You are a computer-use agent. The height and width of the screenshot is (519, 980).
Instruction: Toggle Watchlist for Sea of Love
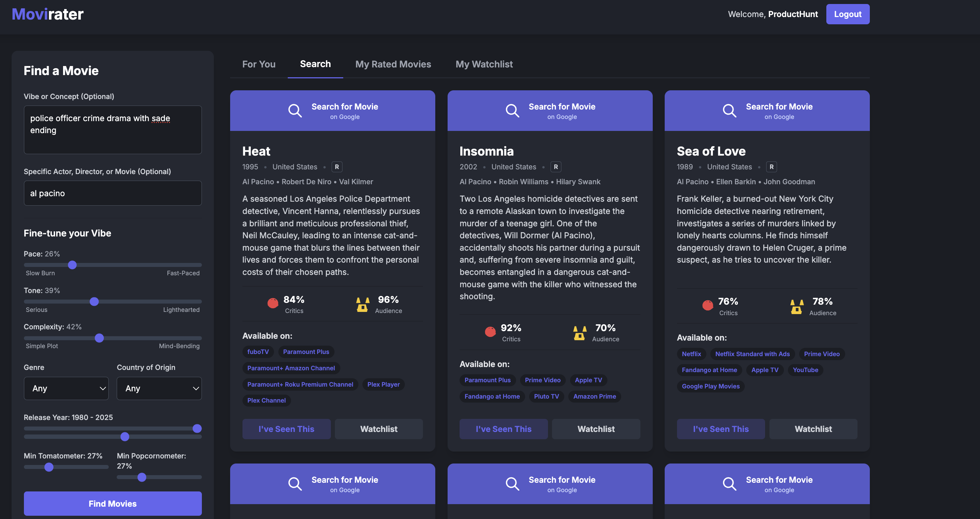(x=813, y=429)
